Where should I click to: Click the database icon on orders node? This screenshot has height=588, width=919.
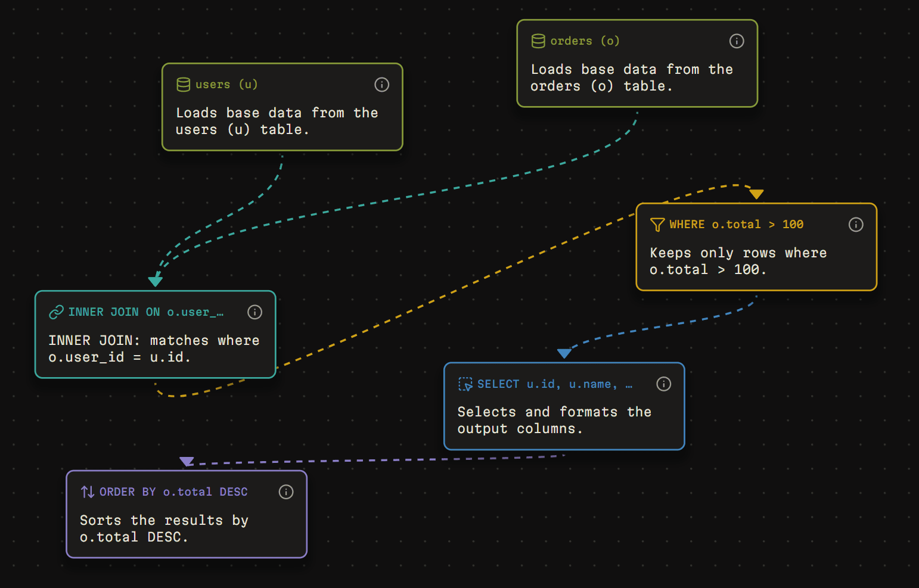pyautogui.click(x=538, y=41)
